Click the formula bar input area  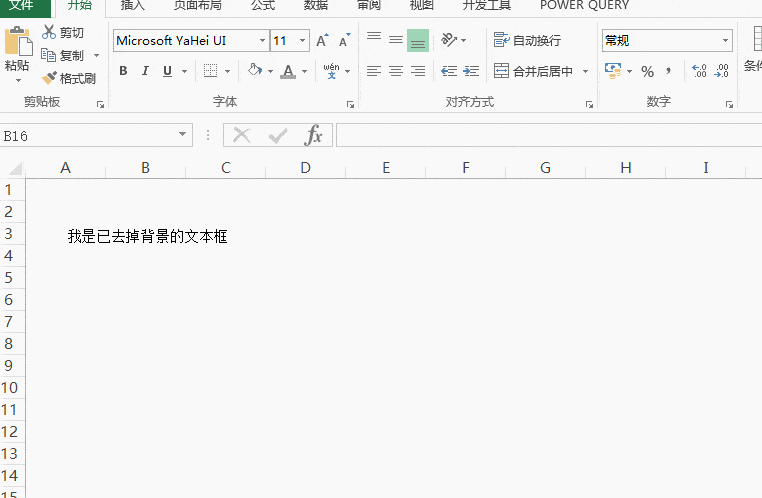click(549, 135)
